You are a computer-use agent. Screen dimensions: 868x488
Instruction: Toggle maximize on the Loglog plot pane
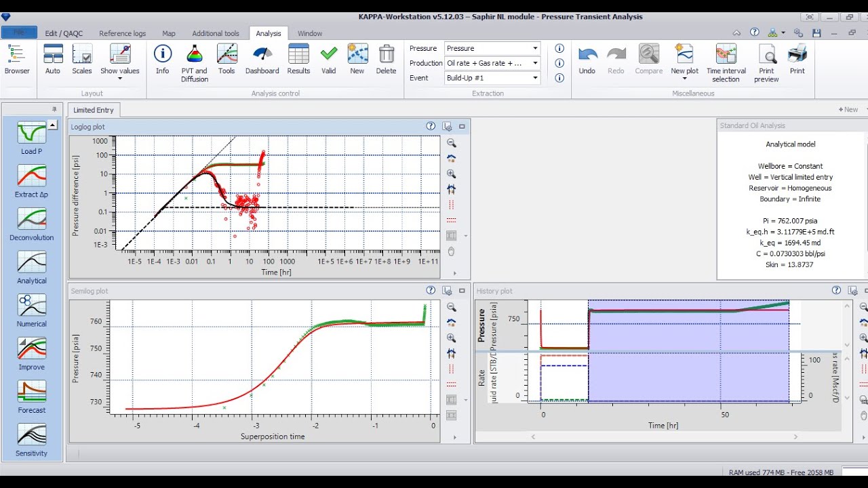(x=462, y=126)
